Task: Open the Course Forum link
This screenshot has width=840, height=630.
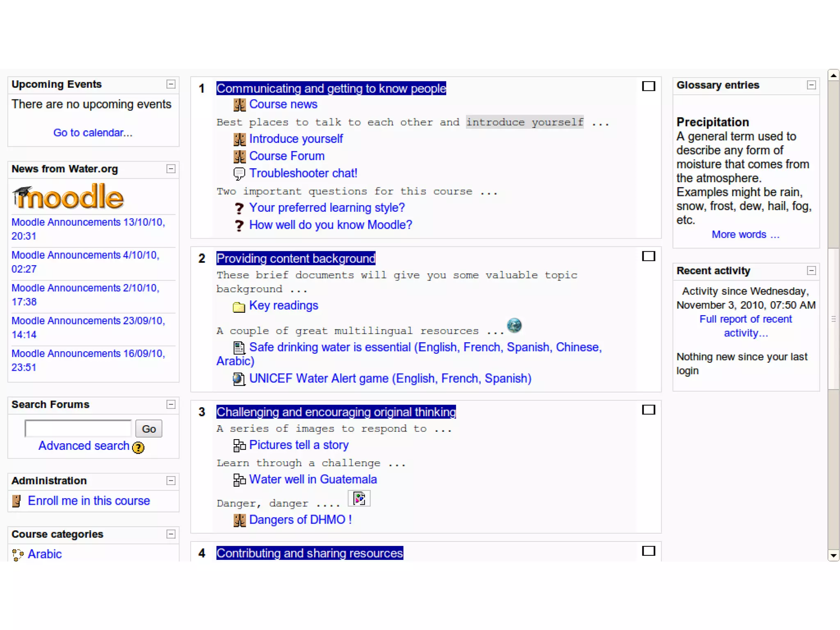Action: pos(286,156)
